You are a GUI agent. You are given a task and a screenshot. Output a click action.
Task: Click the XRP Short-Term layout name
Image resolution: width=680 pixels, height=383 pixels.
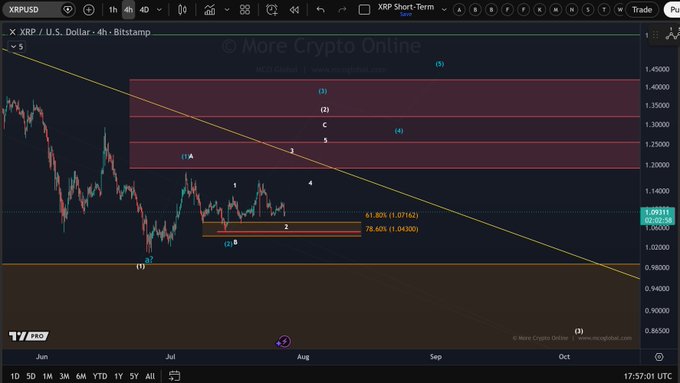point(405,7)
